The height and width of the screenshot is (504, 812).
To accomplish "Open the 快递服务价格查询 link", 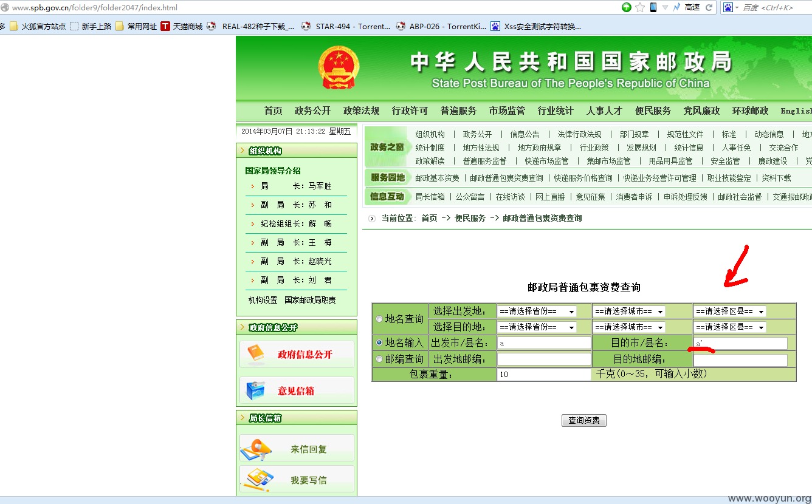I will [x=583, y=178].
